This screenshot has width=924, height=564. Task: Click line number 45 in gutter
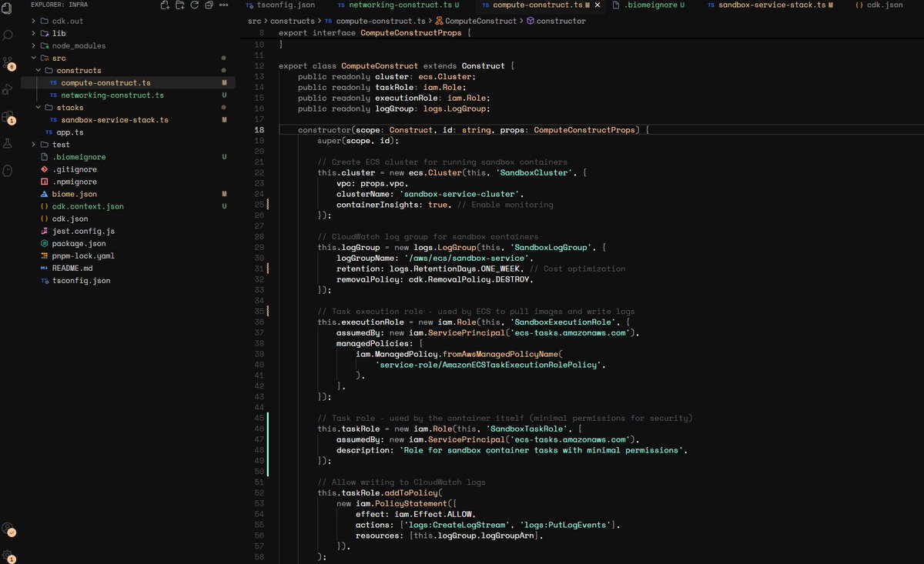[259, 418]
